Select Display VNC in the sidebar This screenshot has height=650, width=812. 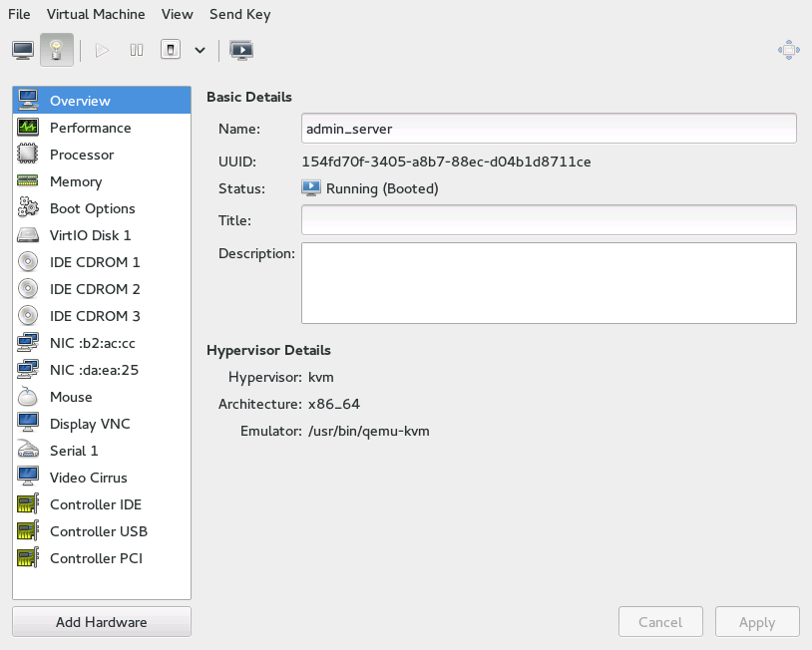pos(90,424)
